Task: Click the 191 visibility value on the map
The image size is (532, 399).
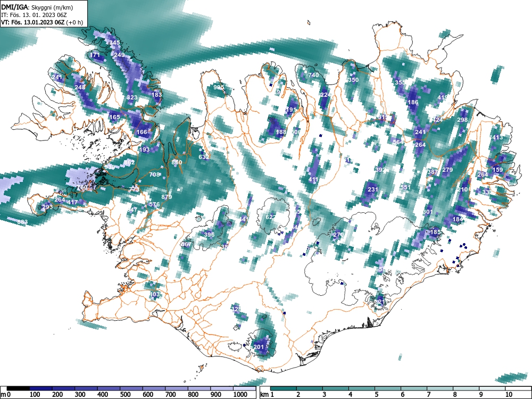Action: [291, 110]
